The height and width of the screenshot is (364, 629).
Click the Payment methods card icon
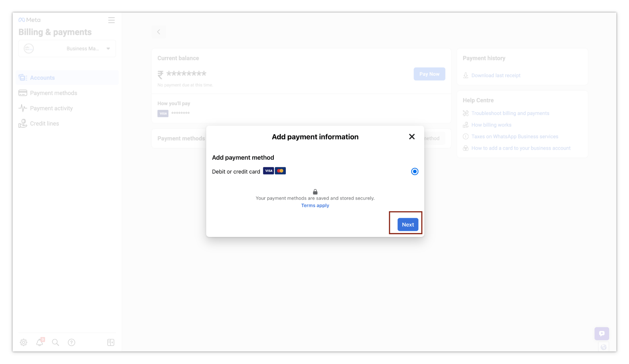[23, 93]
